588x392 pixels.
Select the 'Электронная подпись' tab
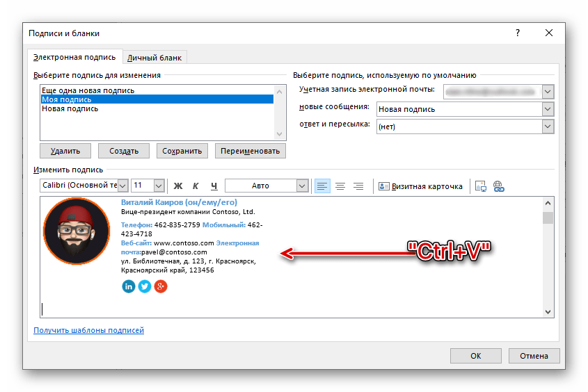(75, 57)
